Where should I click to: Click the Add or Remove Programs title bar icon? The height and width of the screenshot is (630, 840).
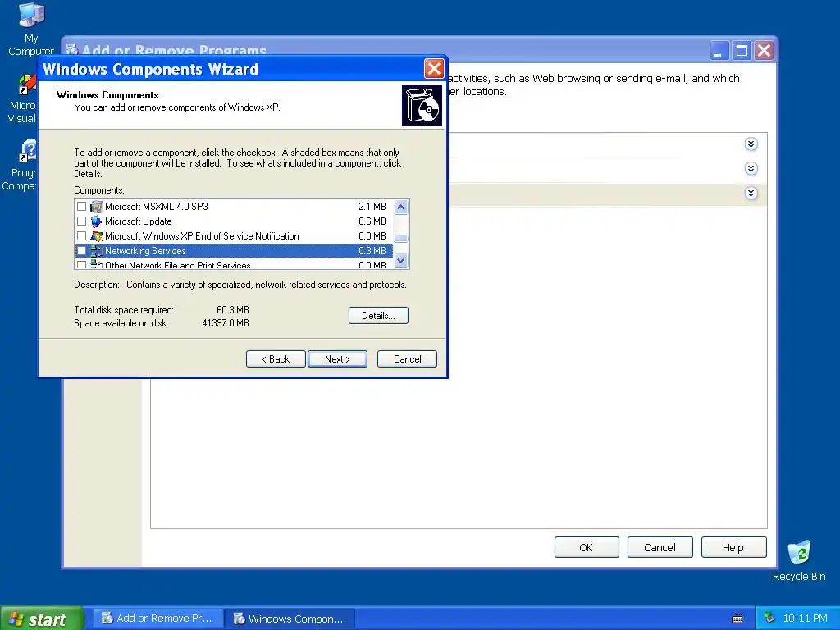[x=72, y=50]
